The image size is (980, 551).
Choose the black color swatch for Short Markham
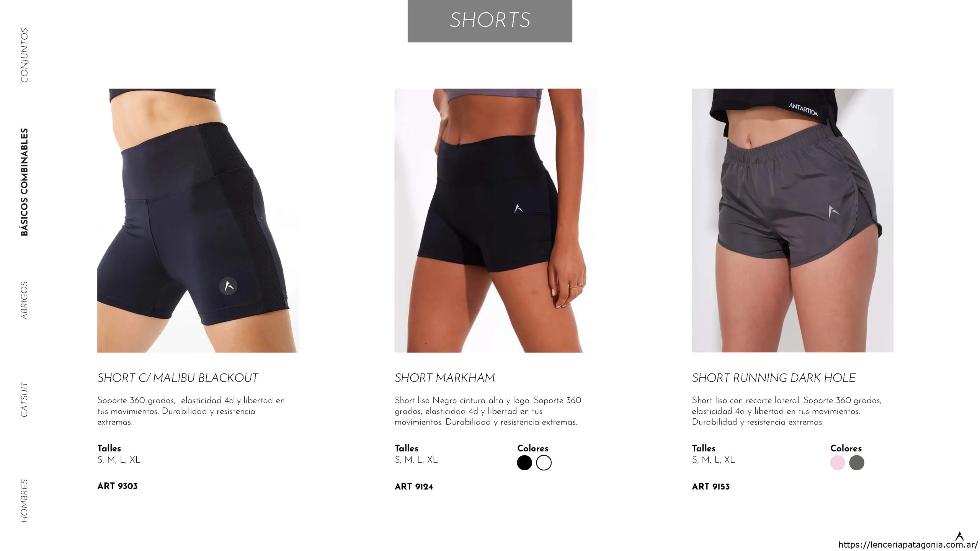coord(524,463)
